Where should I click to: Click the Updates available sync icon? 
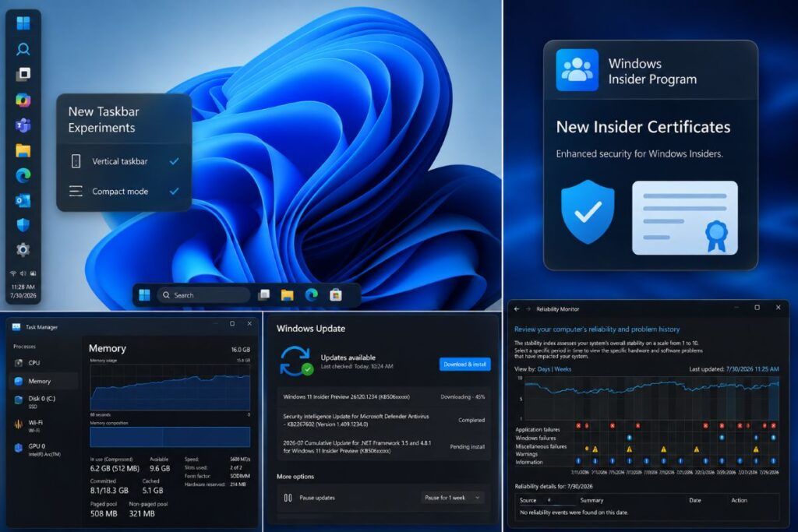tap(295, 361)
